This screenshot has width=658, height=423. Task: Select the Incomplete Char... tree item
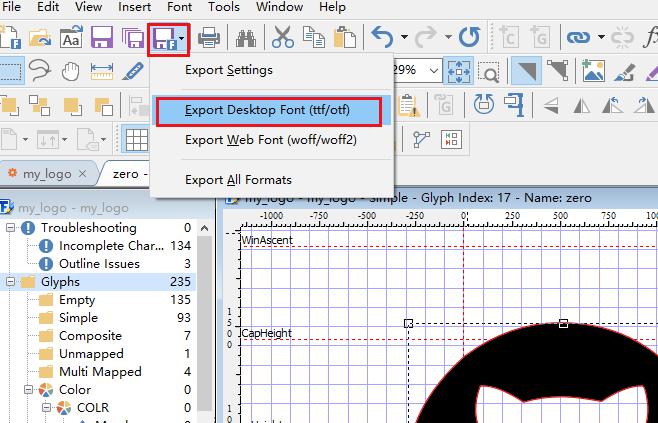click(x=112, y=246)
